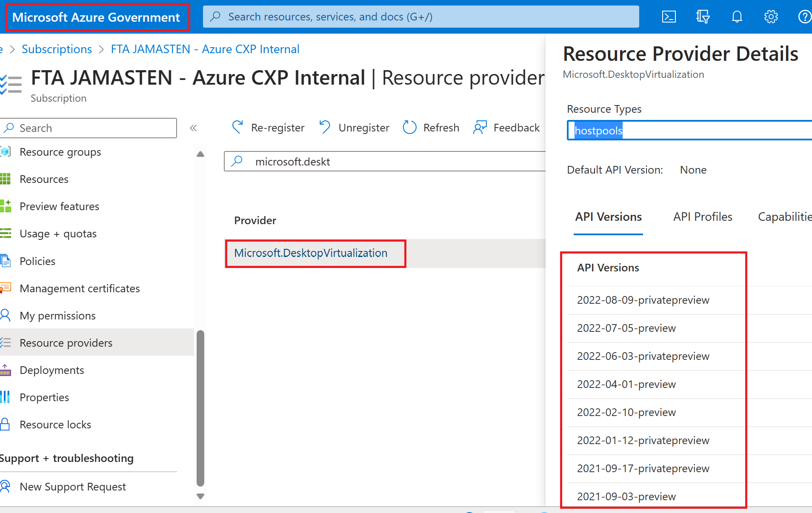Switch to the API Profiles tab

(703, 217)
